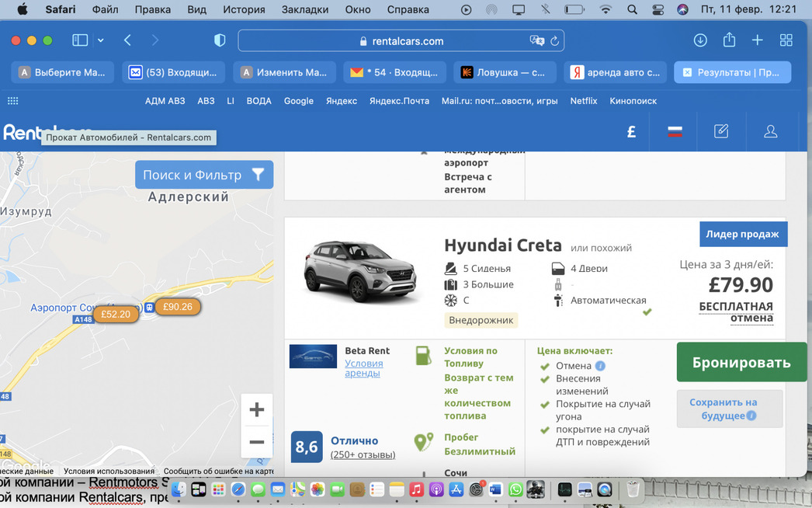Viewport: 812px width, 508px height.
Task: Click the pound currency selector
Action: (631, 131)
